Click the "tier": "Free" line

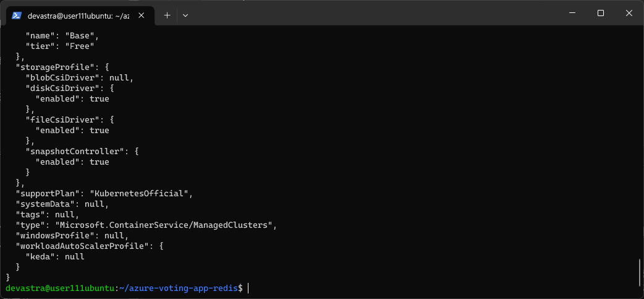click(x=60, y=46)
